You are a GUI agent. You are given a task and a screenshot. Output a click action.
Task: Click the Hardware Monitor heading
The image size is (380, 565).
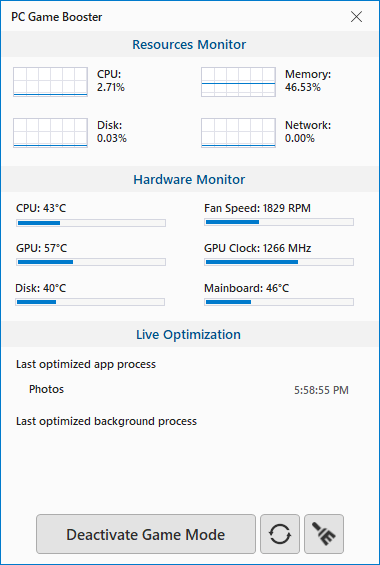point(189,179)
